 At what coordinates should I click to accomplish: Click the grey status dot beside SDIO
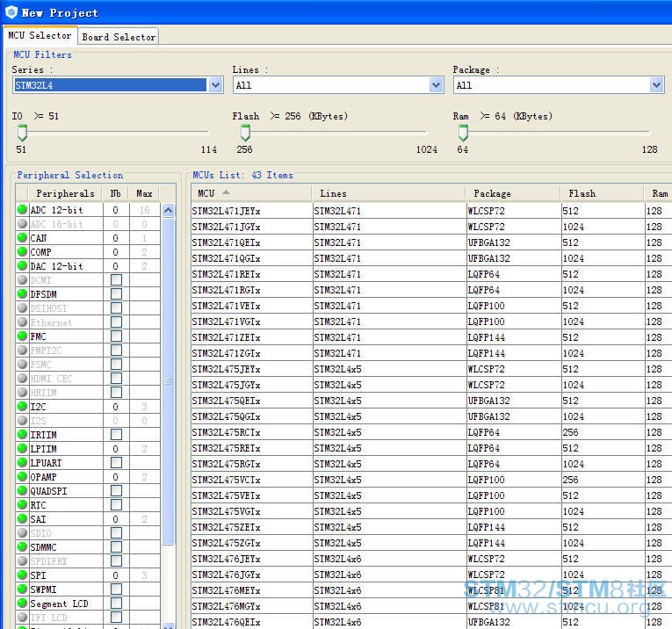coord(22,533)
